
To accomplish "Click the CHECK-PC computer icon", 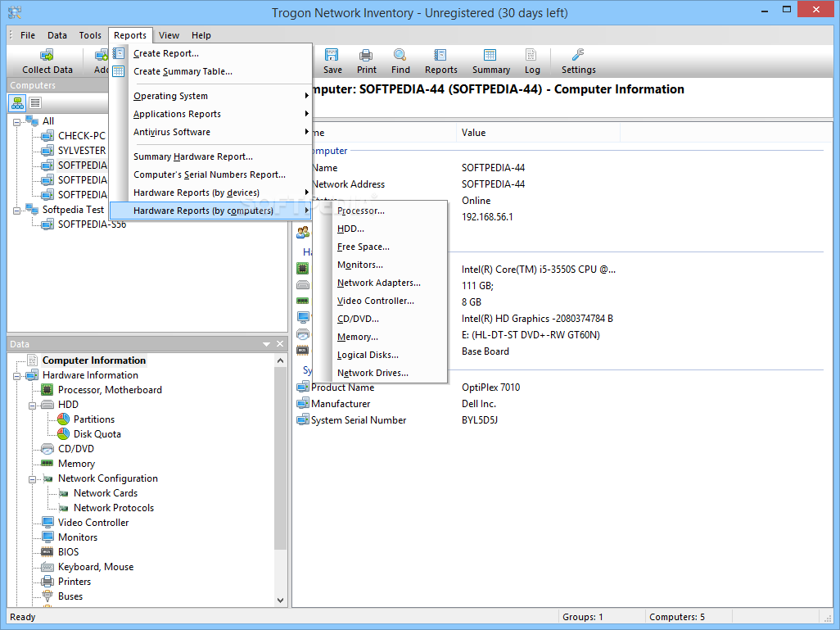I will [47, 136].
